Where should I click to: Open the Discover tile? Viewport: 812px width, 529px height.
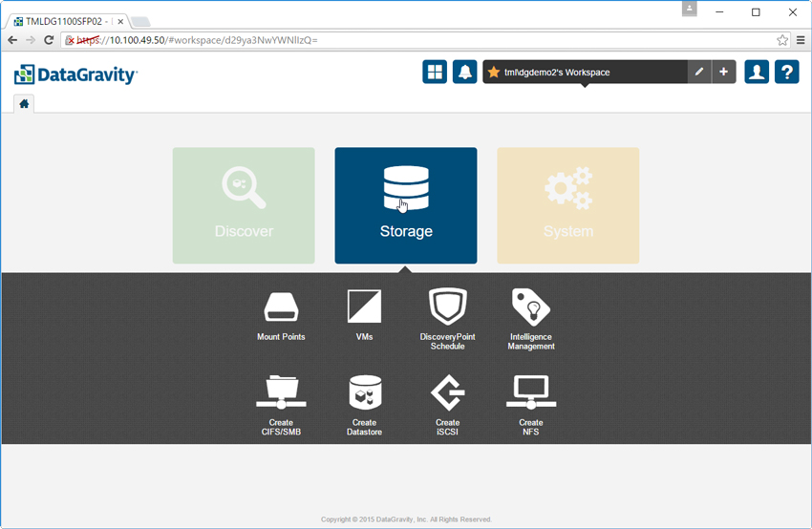point(244,205)
